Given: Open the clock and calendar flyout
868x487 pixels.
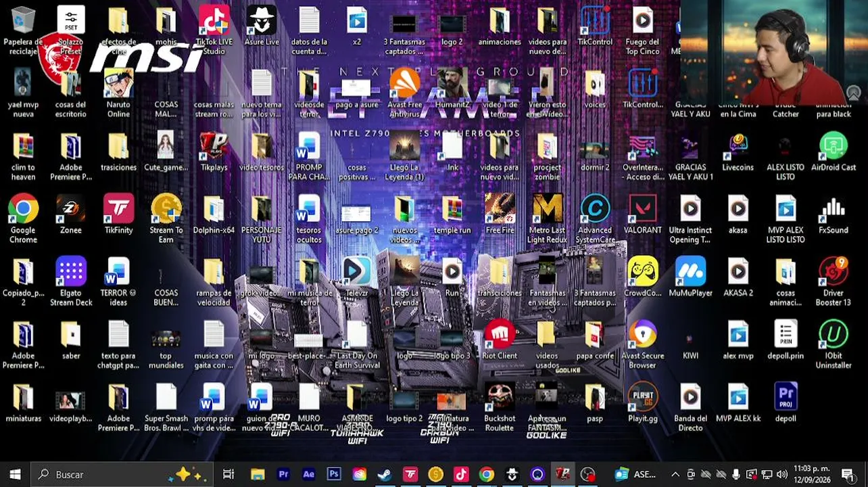Looking at the screenshot, I should [811, 474].
